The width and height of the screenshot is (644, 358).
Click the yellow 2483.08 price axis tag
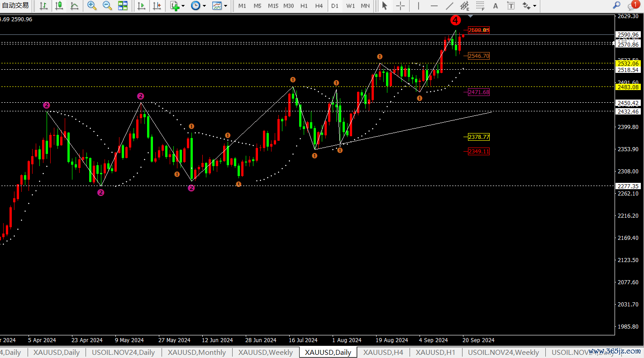click(629, 87)
